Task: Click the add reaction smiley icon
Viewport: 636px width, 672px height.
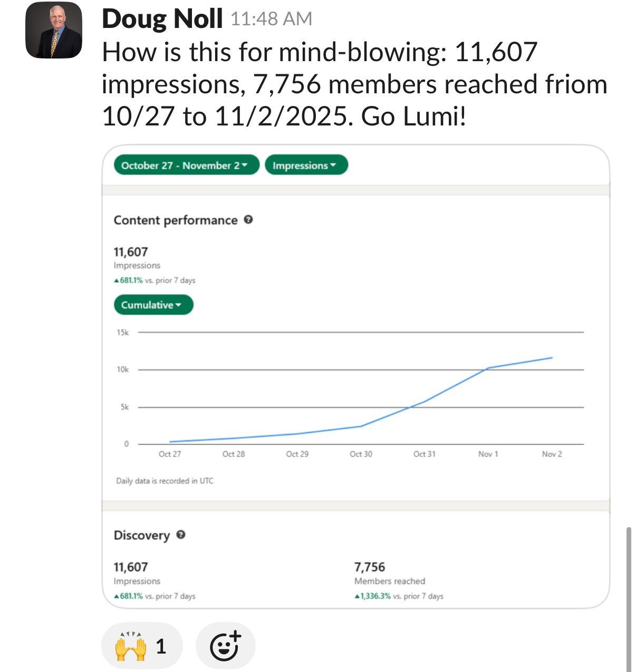Action: coord(225,646)
